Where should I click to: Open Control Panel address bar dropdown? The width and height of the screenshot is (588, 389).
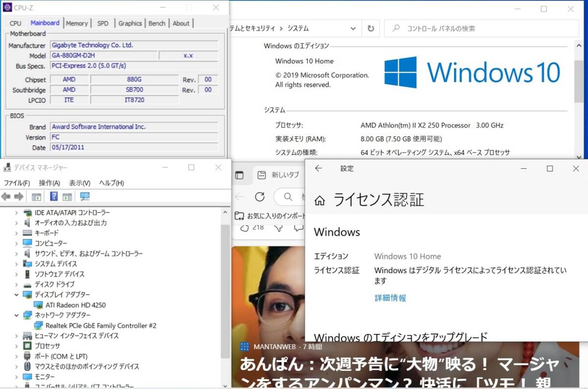pos(353,28)
